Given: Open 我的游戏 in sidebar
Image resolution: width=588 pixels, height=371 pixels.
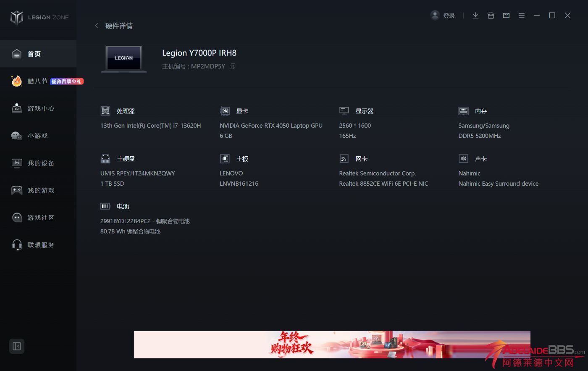Looking at the screenshot, I should (x=41, y=190).
